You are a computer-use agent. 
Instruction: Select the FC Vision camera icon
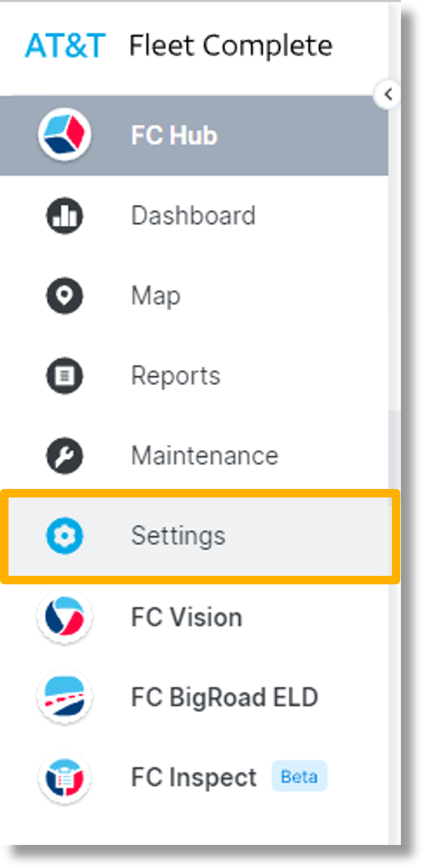[64, 617]
